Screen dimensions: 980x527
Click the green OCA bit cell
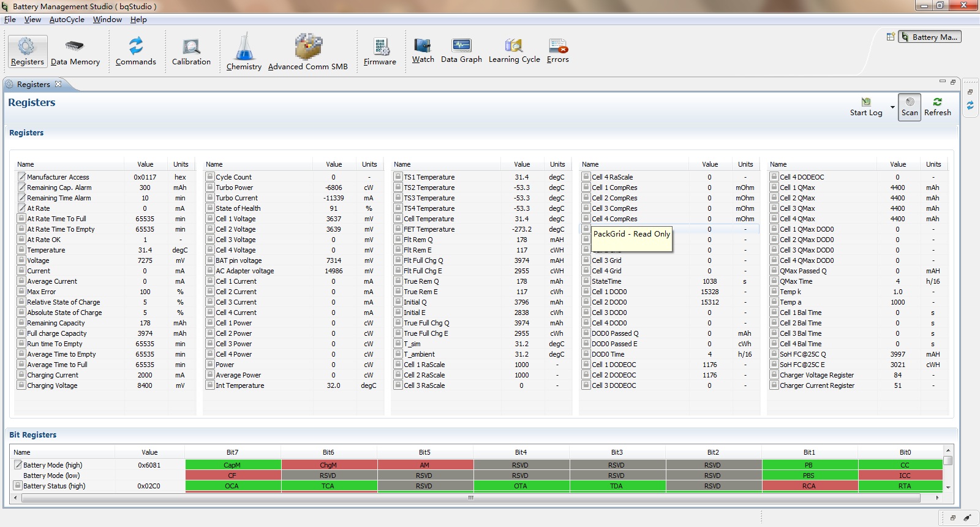[233, 485]
